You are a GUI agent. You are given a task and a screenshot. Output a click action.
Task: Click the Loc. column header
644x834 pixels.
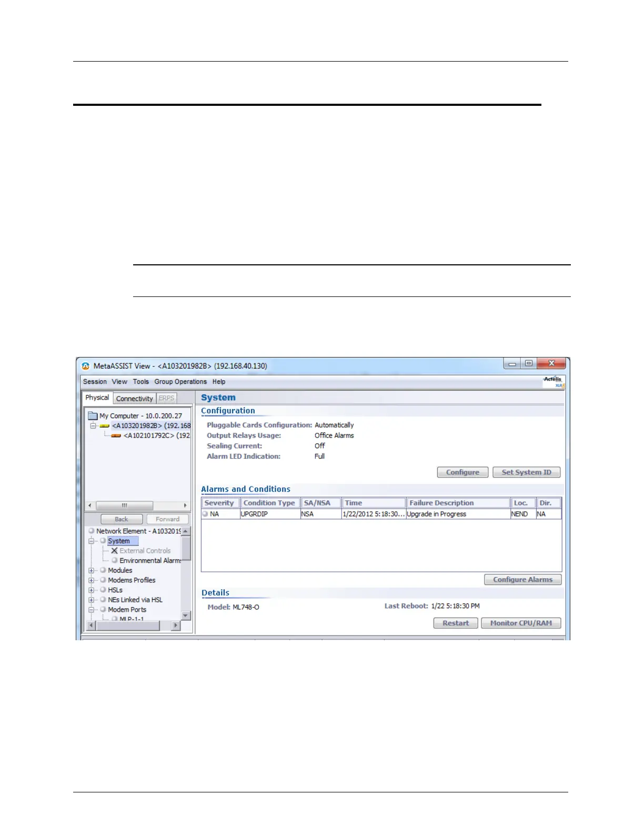pos(524,503)
